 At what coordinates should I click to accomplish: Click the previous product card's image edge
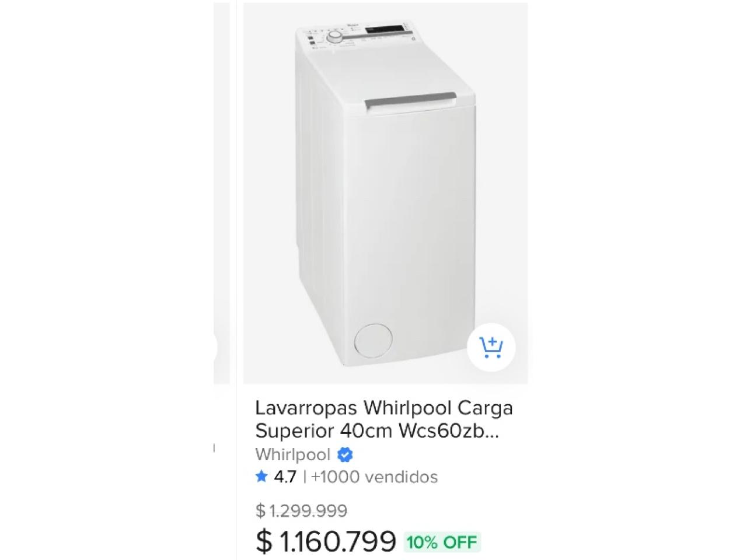point(221,192)
